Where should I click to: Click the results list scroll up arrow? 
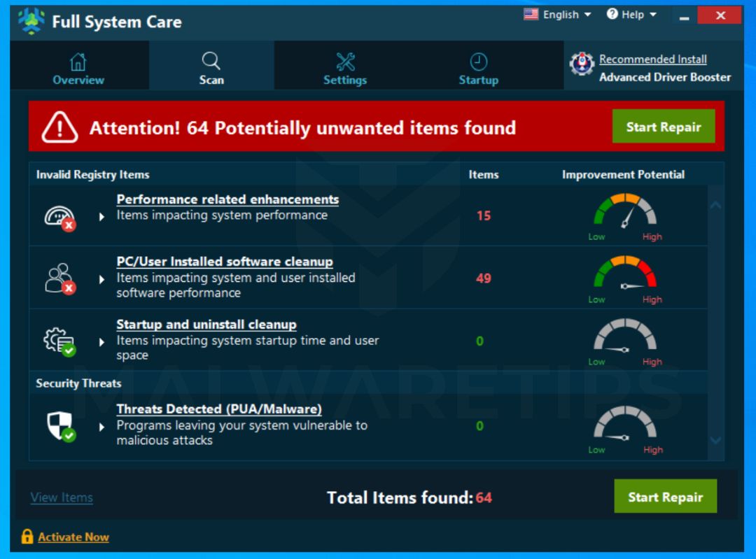click(x=716, y=205)
